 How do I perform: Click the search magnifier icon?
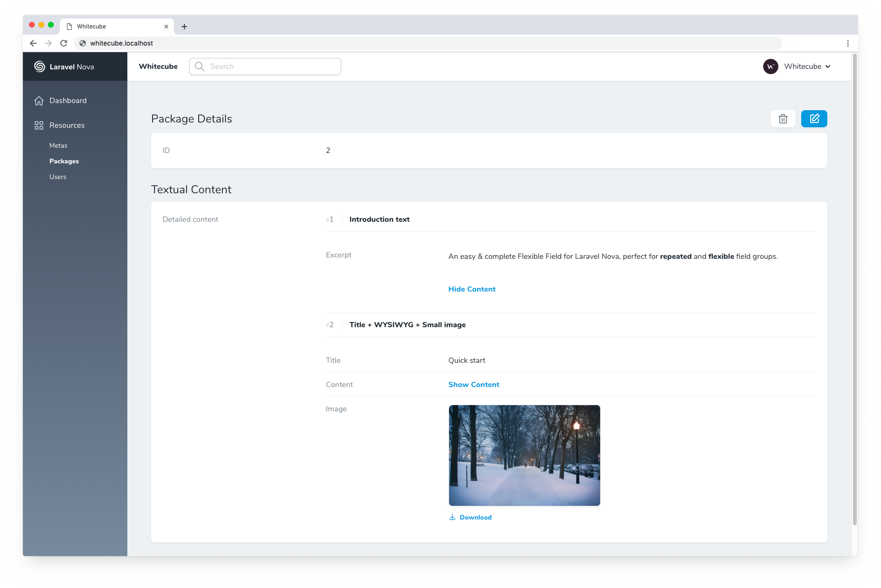tap(200, 66)
